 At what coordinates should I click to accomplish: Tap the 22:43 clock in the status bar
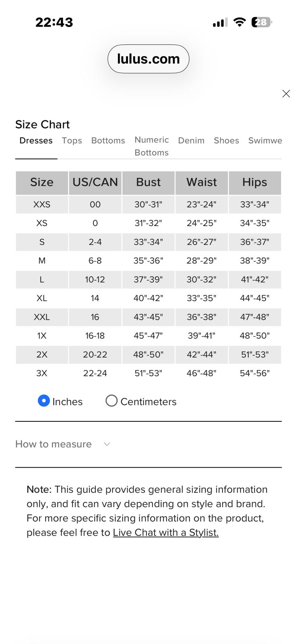(54, 22)
